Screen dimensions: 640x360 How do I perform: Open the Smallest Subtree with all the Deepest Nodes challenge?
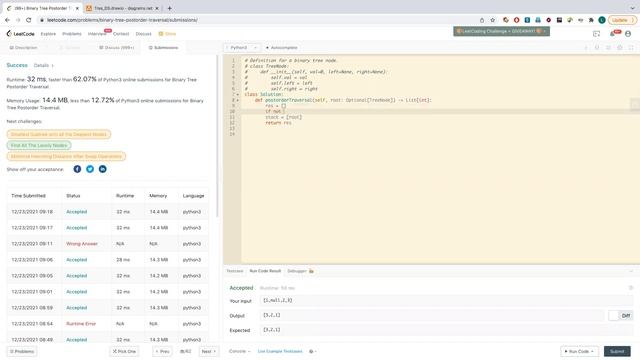pos(59,134)
